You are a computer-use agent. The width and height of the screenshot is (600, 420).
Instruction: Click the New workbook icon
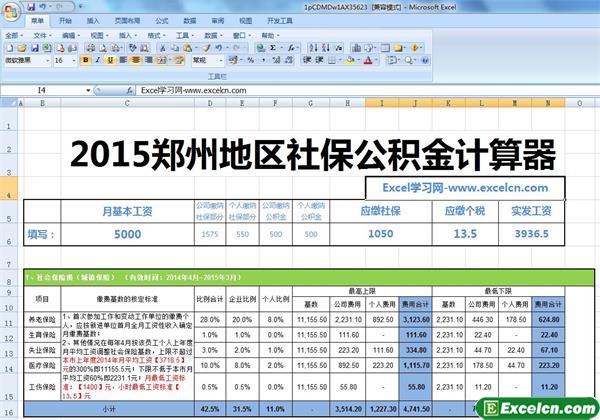10,48
